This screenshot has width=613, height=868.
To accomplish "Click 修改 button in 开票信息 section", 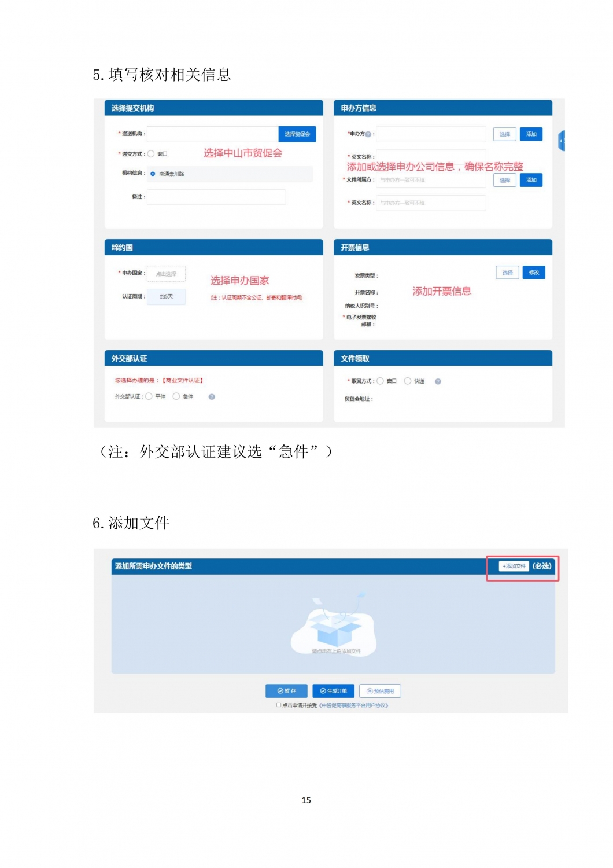I will coord(534,273).
